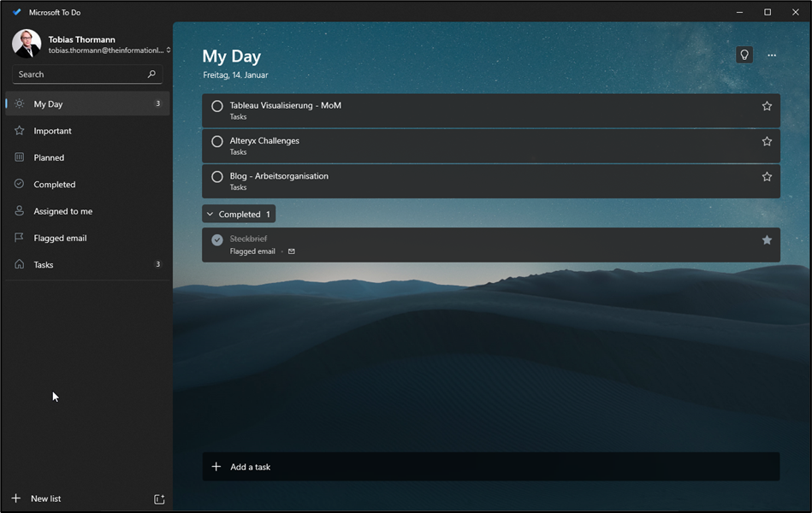This screenshot has height=513, width=812.
Task: Open the Alteryx Challenges task details
Action: pyautogui.click(x=491, y=145)
